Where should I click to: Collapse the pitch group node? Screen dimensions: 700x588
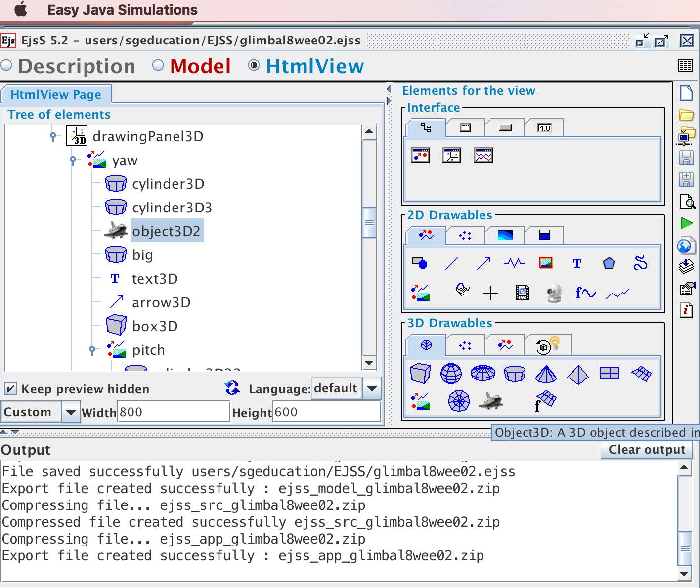click(x=92, y=350)
